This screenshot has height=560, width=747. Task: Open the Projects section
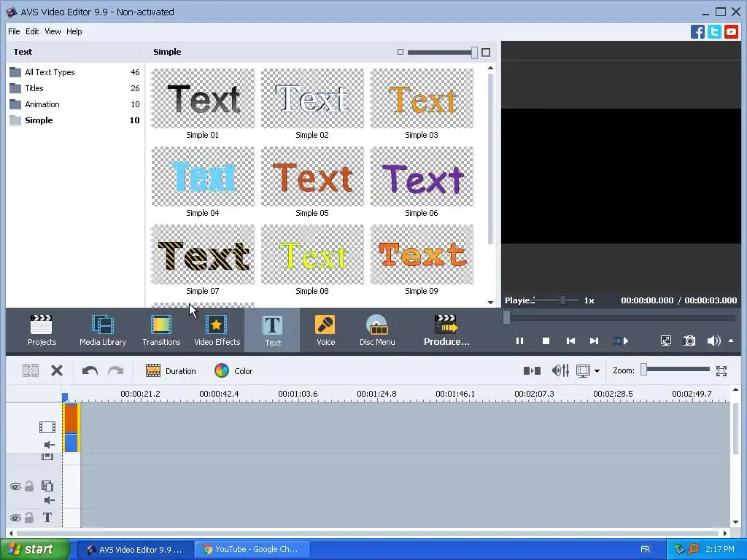click(x=42, y=330)
